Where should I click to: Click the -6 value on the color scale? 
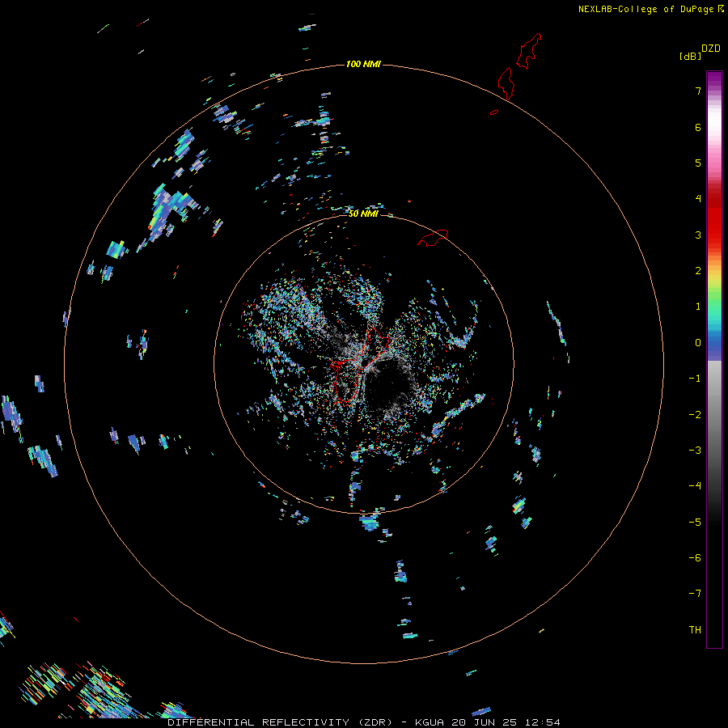pyautogui.click(x=695, y=558)
